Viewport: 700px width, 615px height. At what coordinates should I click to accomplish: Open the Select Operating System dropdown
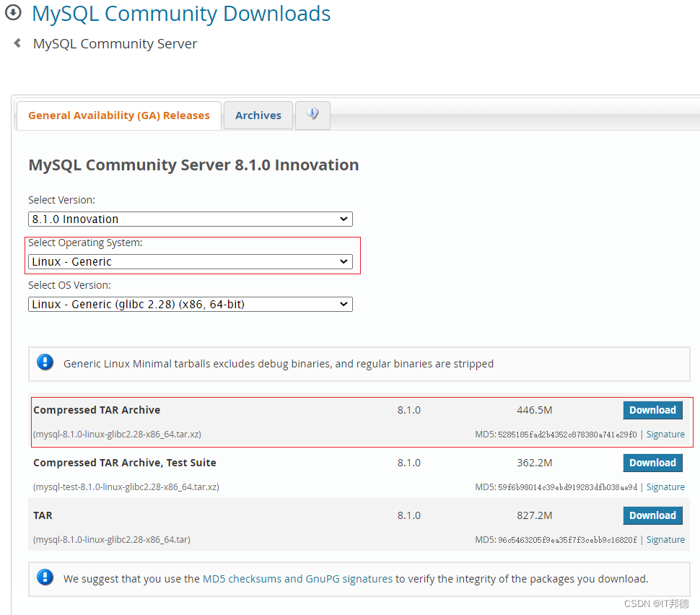coord(191,262)
